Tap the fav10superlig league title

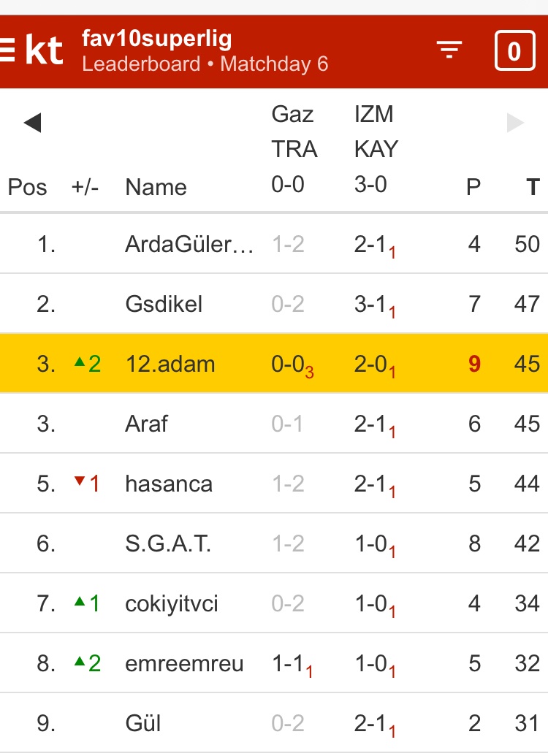157,38
